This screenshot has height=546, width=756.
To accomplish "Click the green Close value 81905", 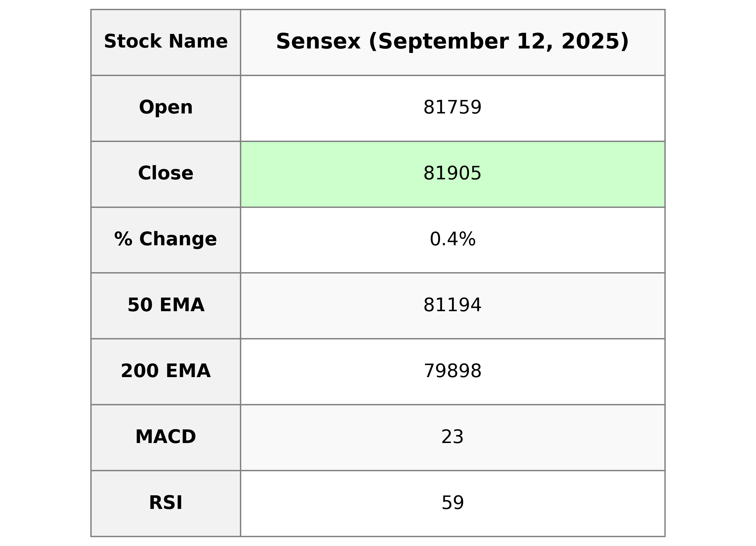I will point(452,173).
